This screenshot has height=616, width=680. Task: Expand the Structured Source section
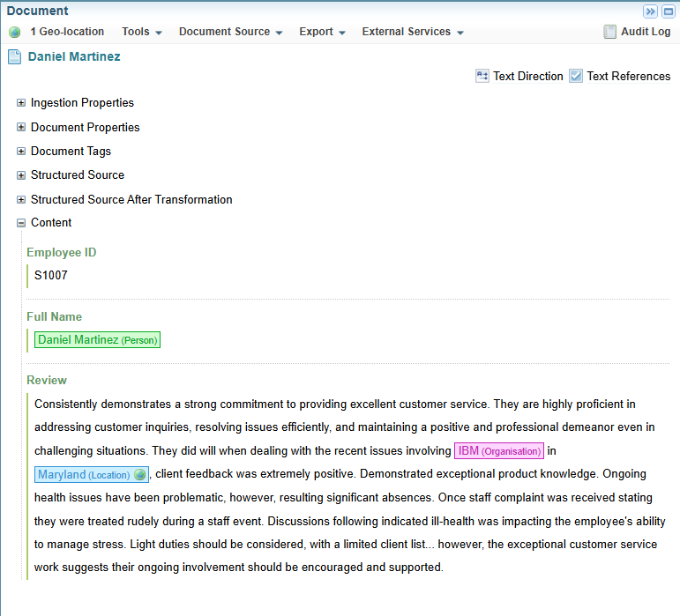21,175
